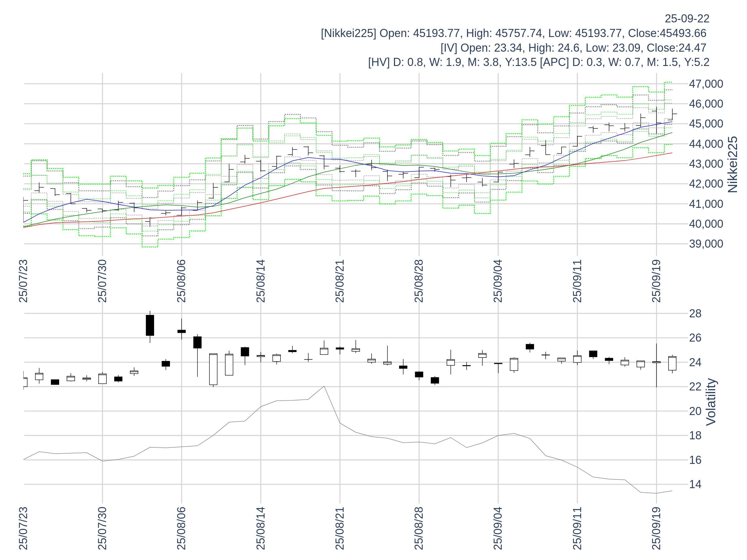Click the 39,000 price axis label
This screenshot has height=560, width=747.
(706, 244)
